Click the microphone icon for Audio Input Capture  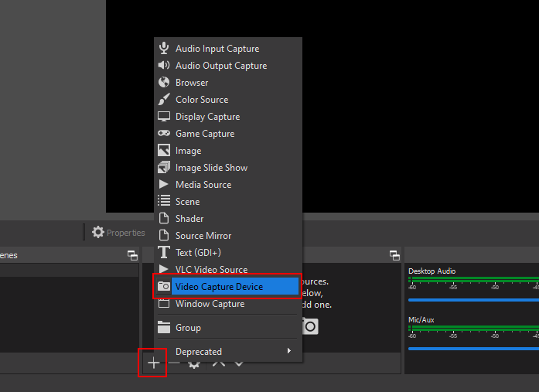click(164, 48)
